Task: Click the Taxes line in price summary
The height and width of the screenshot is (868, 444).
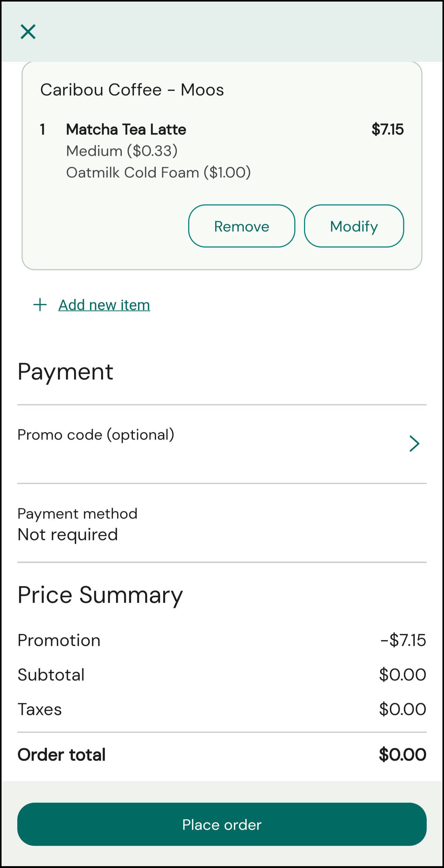Action: click(40, 709)
